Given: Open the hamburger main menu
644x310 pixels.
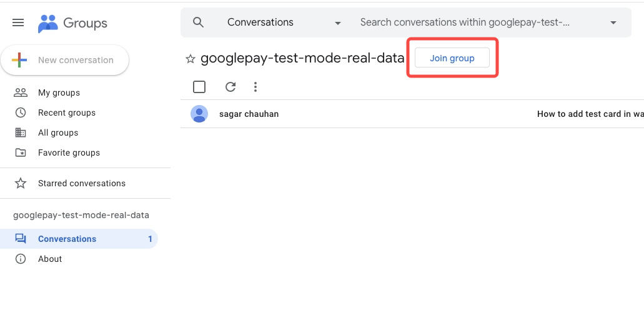Looking at the screenshot, I should coord(18,22).
